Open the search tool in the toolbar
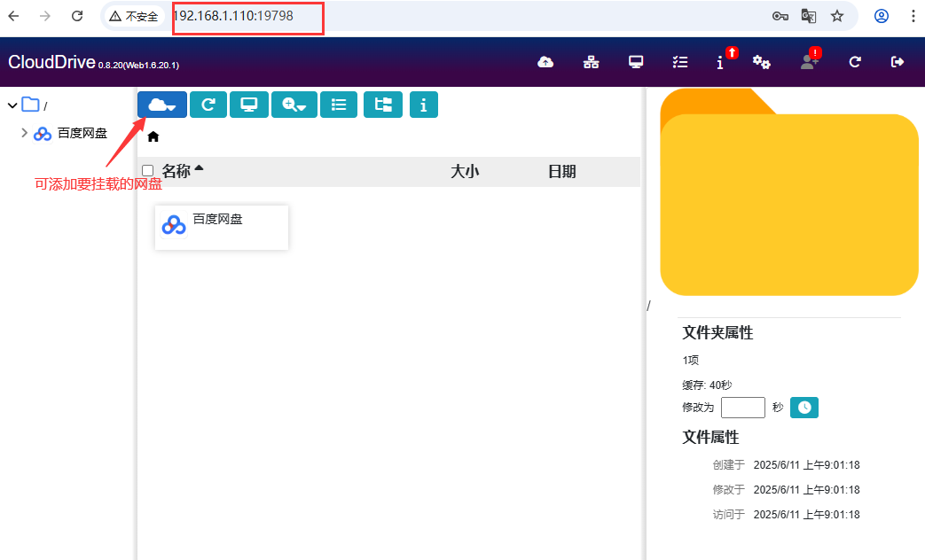Screen dimensions: 925x560 (288, 105)
